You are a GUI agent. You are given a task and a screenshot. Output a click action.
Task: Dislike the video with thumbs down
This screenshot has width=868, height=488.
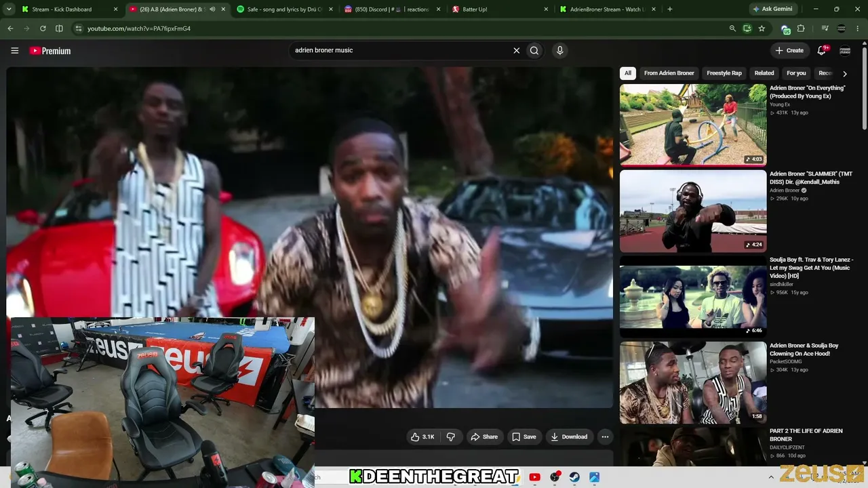tap(450, 436)
